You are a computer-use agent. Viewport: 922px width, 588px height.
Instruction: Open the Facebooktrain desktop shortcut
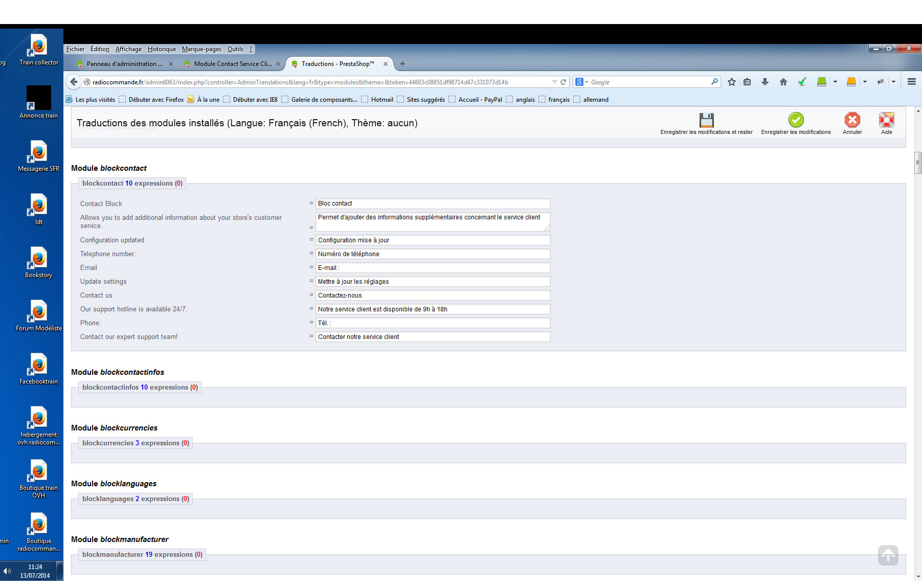pos(39,369)
